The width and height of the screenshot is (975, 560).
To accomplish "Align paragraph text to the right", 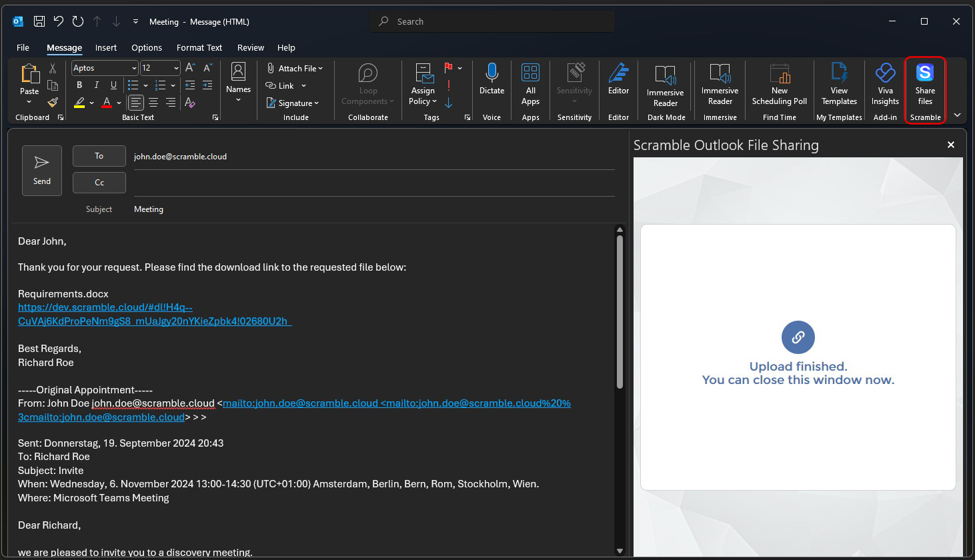I will (x=171, y=103).
